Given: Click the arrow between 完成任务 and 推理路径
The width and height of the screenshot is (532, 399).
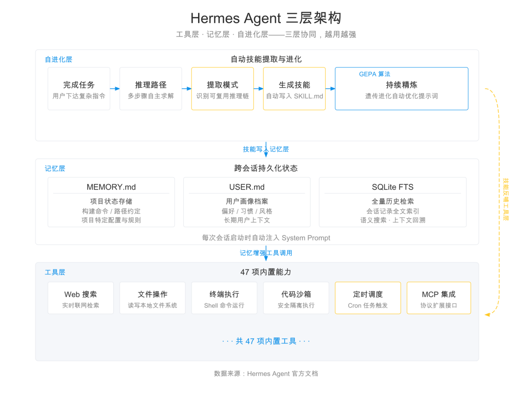Looking at the screenshot, I should click(115, 89).
